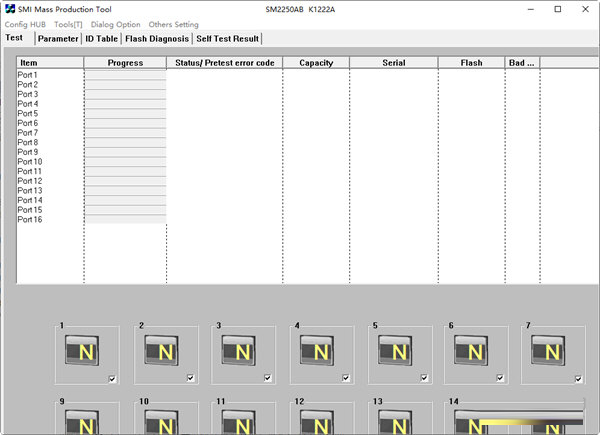Click the port 3 drive icon

(241, 350)
